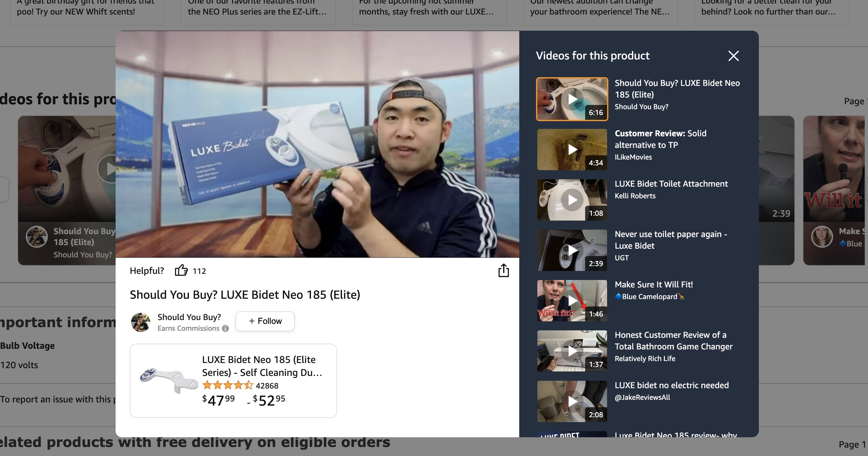Image resolution: width=868 pixels, height=456 pixels.
Task: Click the 'Luxe Bidet Neo 185 review' partially visible title
Action: pyautogui.click(x=676, y=434)
